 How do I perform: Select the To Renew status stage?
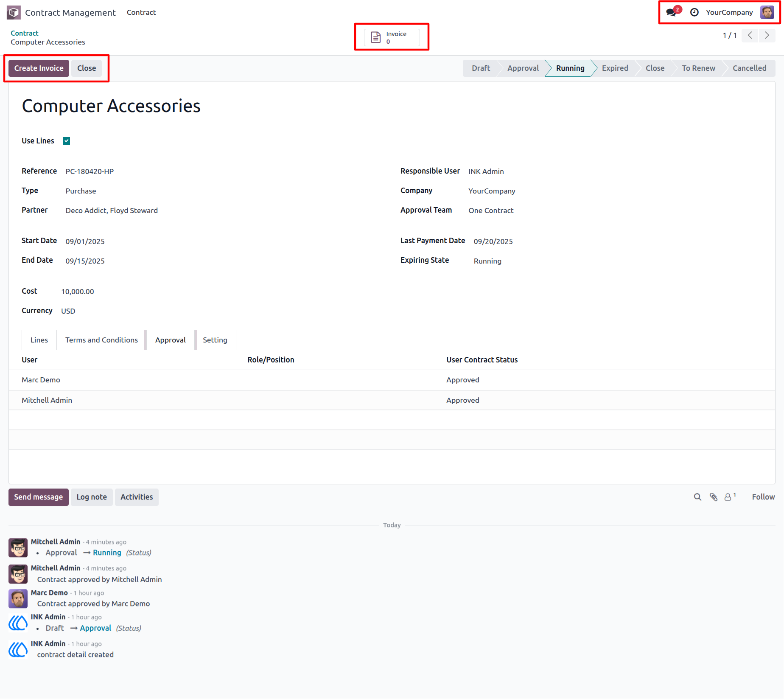698,68
